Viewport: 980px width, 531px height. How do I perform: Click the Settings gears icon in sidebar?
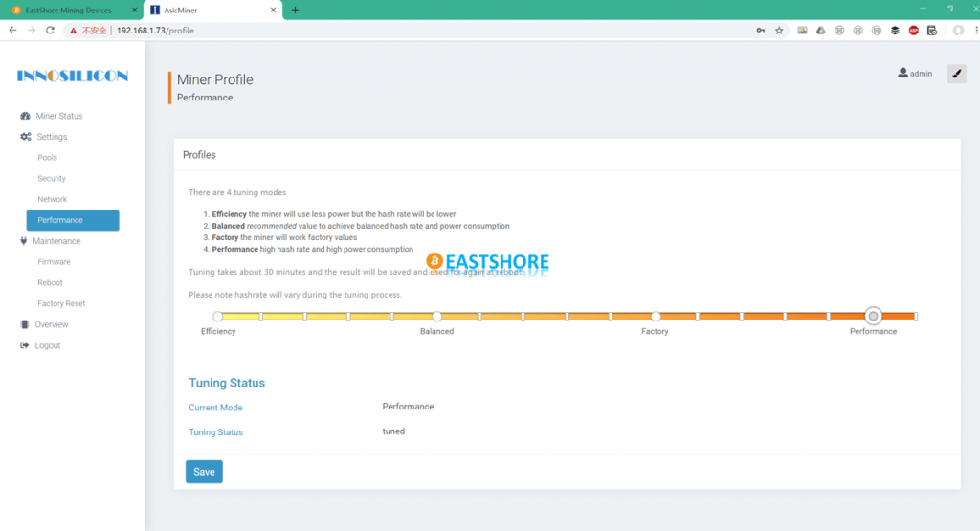pos(26,137)
